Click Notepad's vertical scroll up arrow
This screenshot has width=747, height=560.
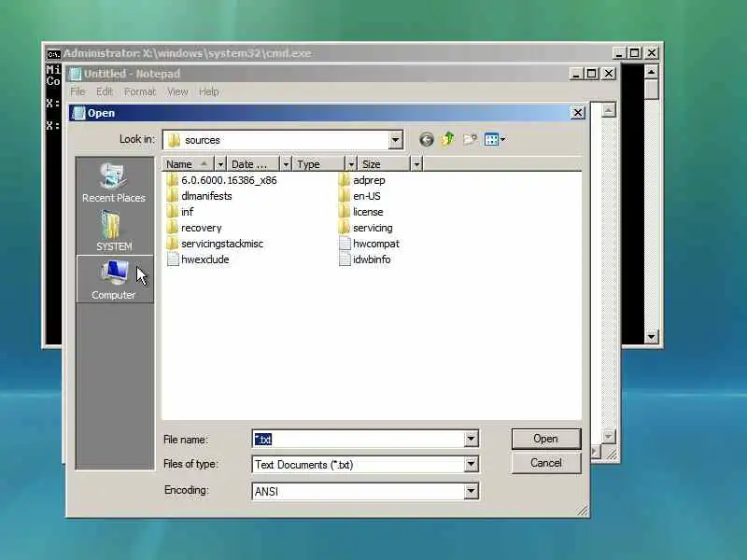coord(609,110)
